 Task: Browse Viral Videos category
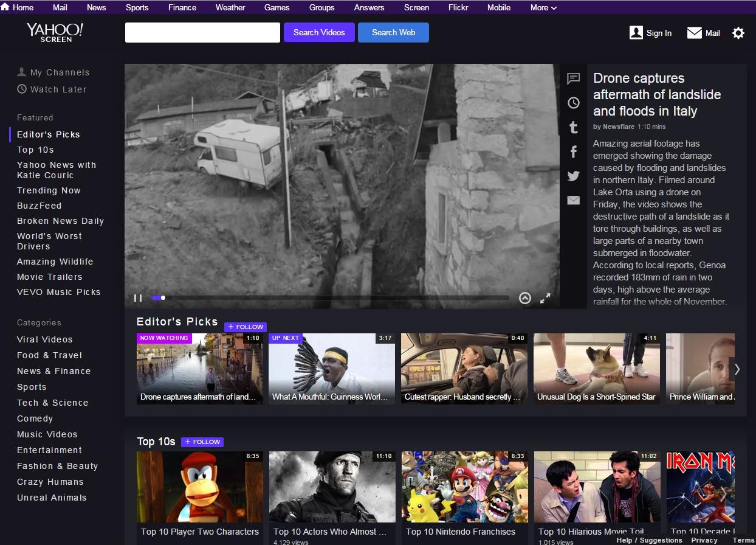44,339
